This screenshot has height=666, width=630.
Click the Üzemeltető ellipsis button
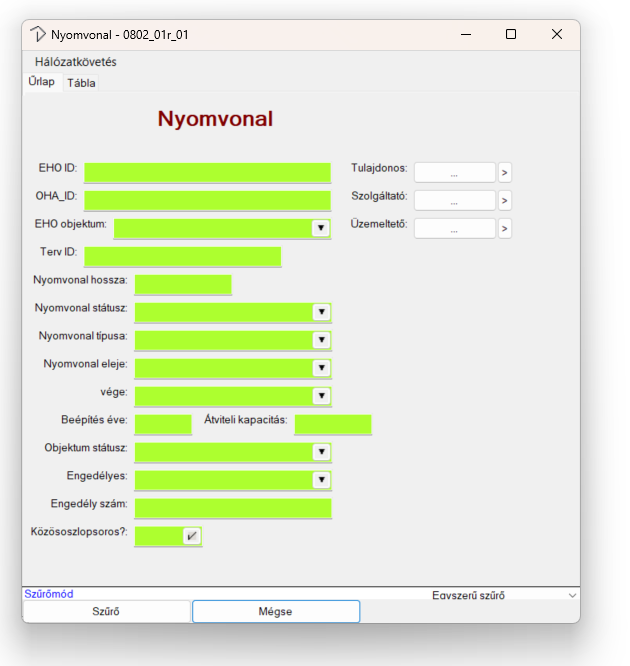pos(454,229)
